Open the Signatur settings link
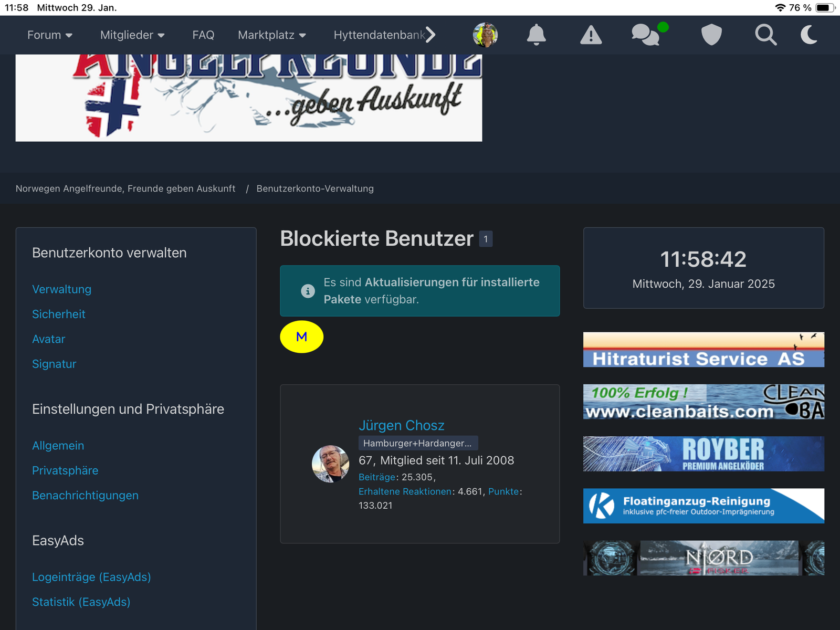 [x=54, y=364]
